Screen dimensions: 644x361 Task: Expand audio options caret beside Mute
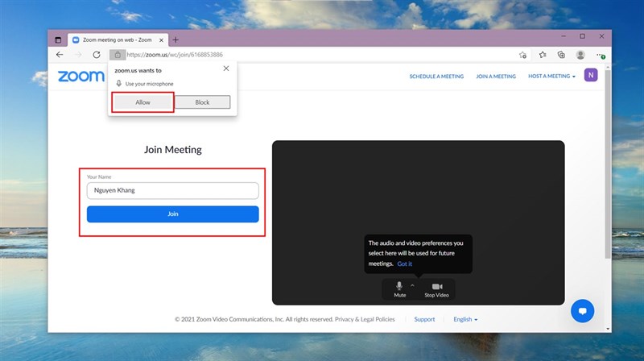click(412, 285)
